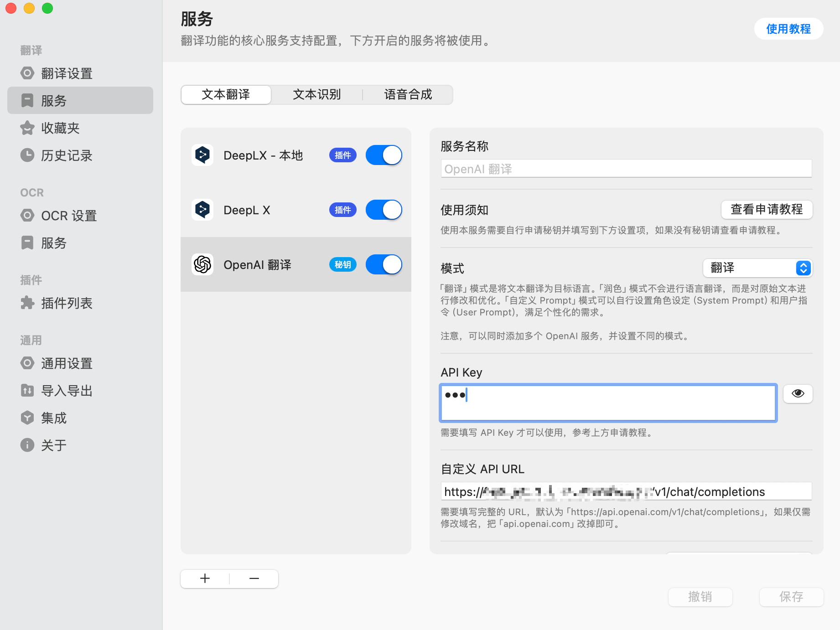Click the DeepLX - 本地 service icon
840x630 pixels.
(202, 155)
